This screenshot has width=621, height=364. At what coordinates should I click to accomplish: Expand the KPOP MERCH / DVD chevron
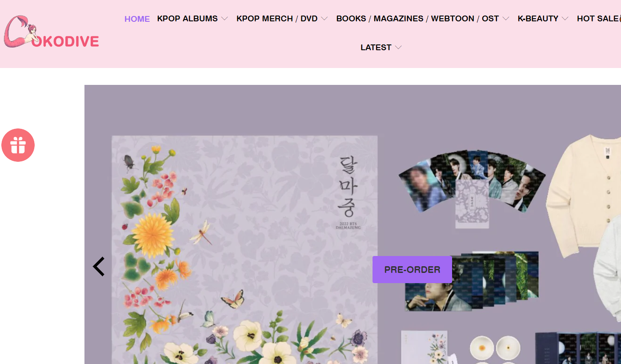[x=325, y=19]
